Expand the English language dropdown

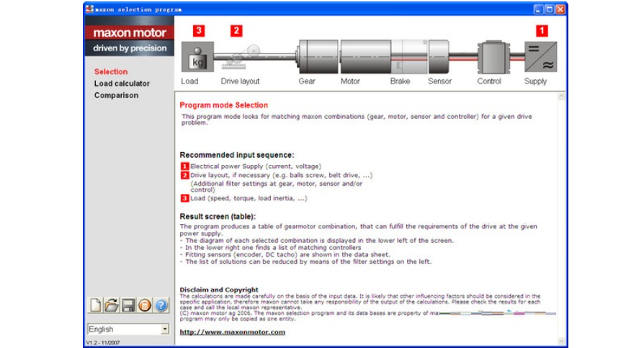(165, 329)
